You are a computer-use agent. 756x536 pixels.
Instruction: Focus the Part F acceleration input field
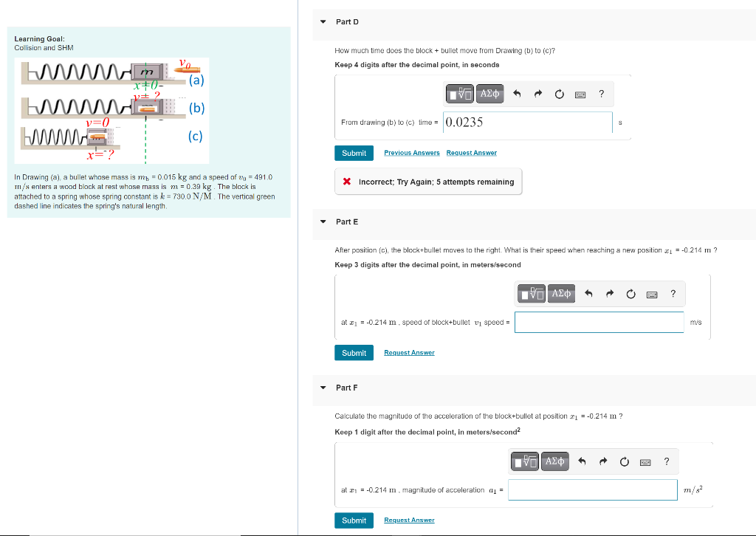pyautogui.click(x=593, y=489)
